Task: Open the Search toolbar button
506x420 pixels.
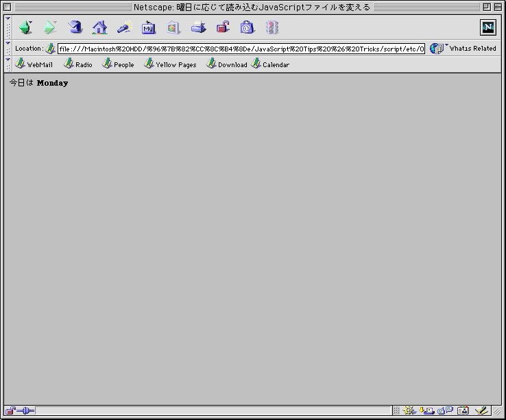Action: point(124,28)
